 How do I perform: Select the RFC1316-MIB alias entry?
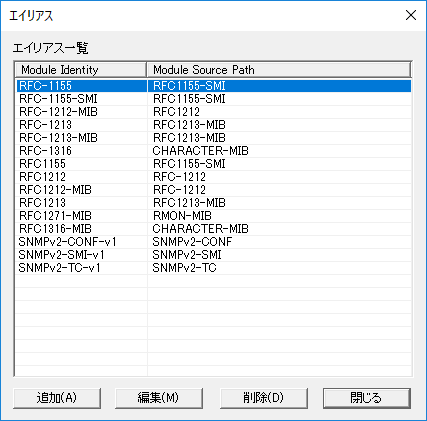coord(213,229)
